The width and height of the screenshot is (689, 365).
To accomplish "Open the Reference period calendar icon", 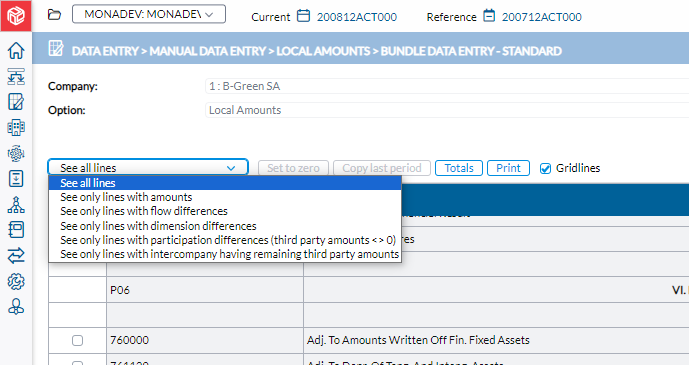I will (x=489, y=16).
